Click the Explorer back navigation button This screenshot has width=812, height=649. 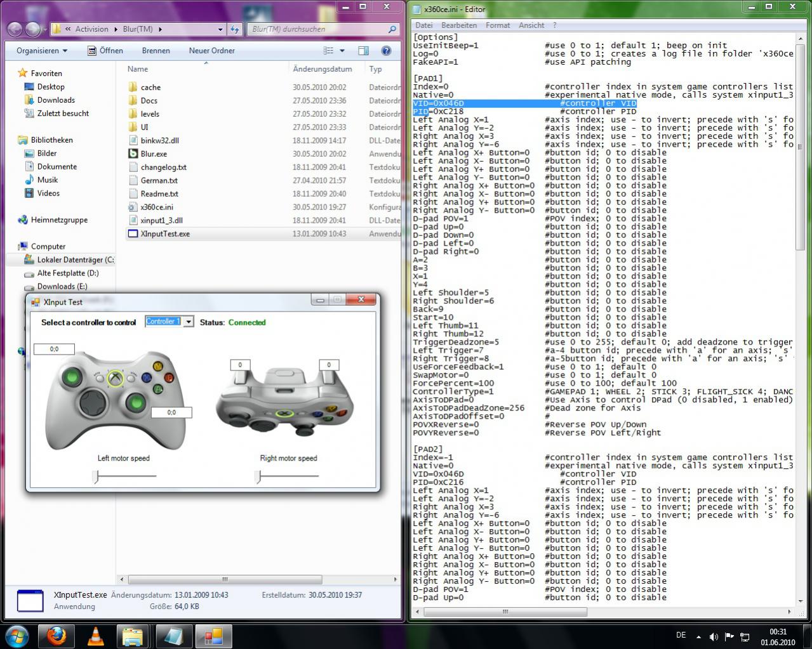[x=15, y=29]
